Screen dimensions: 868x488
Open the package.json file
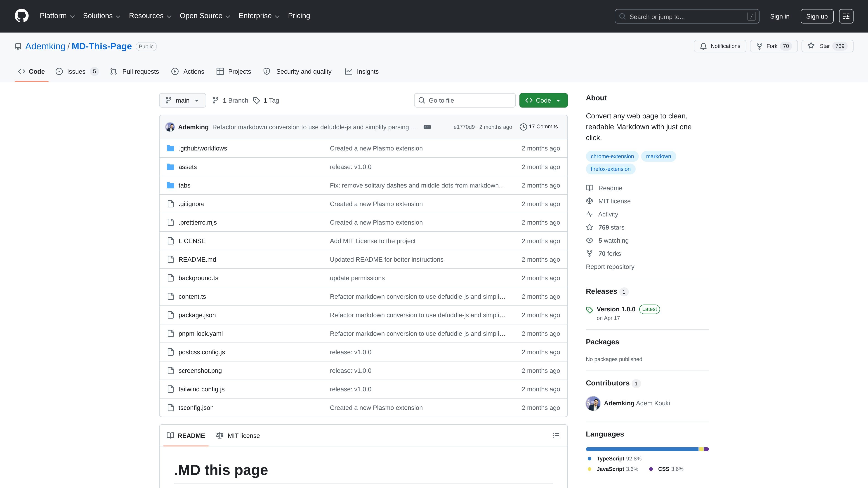(x=197, y=315)
